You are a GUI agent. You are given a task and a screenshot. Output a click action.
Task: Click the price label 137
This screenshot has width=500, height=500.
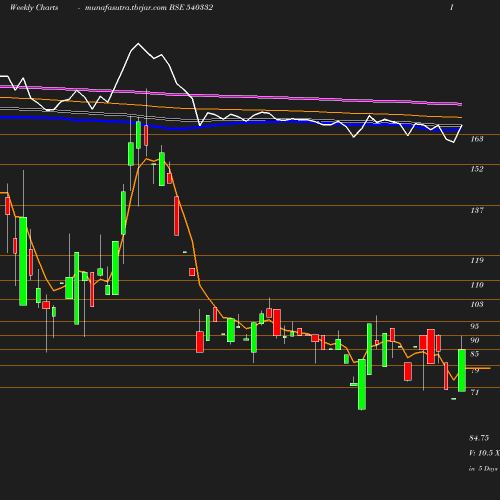point(477,210)
